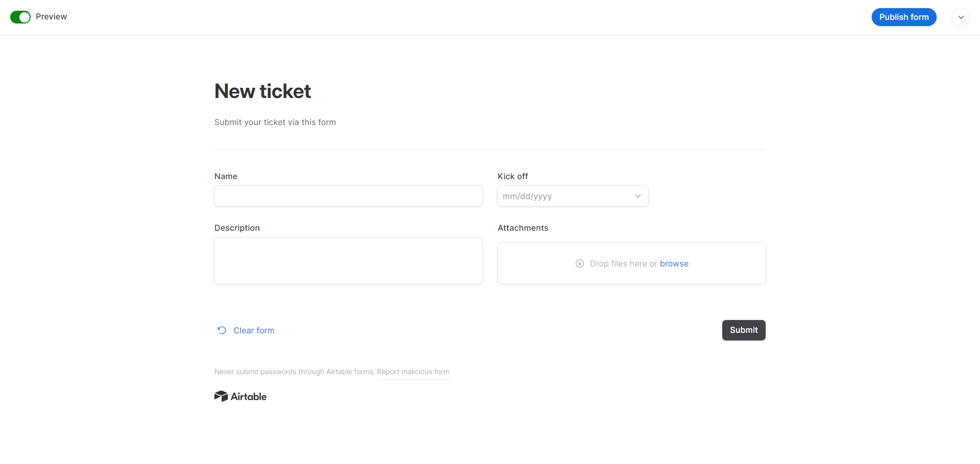Click the browse link in Attachments
This screenshot has height=464, width=980.
tap(674, 263)
